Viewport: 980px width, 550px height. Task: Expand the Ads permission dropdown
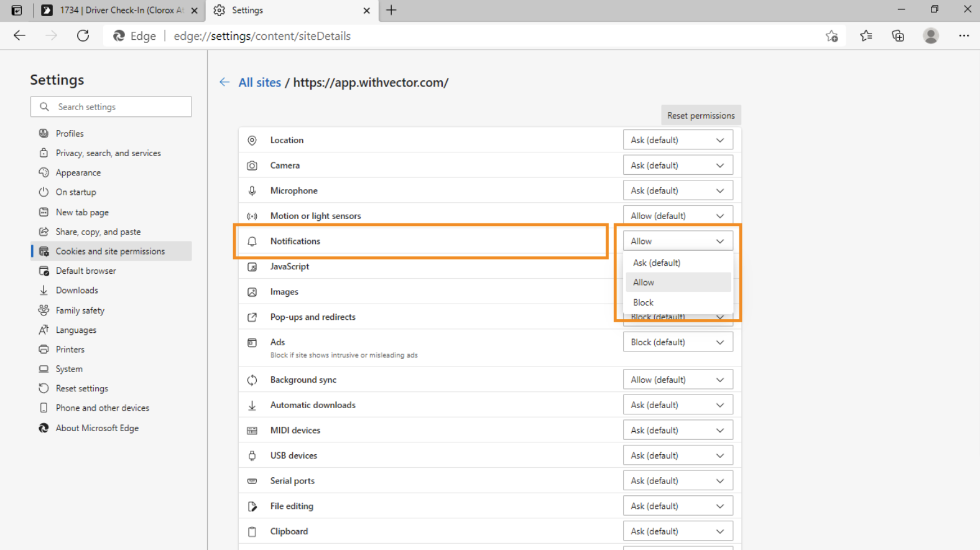(678, 342)
